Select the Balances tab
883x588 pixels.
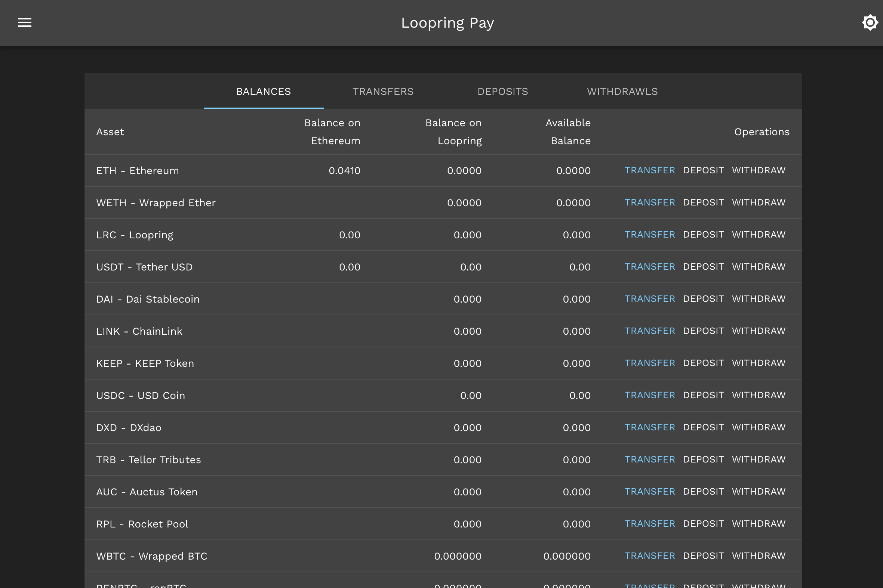(x=264, y=92)
